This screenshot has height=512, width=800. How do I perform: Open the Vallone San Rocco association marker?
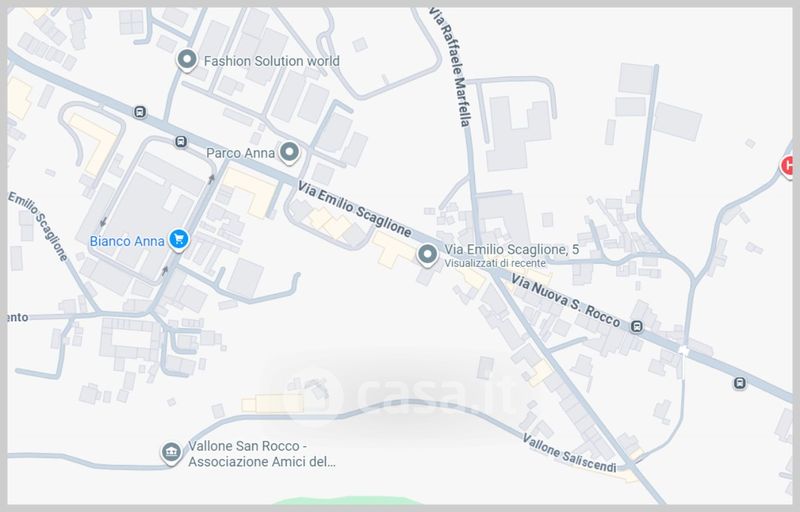tap(171, 452)
